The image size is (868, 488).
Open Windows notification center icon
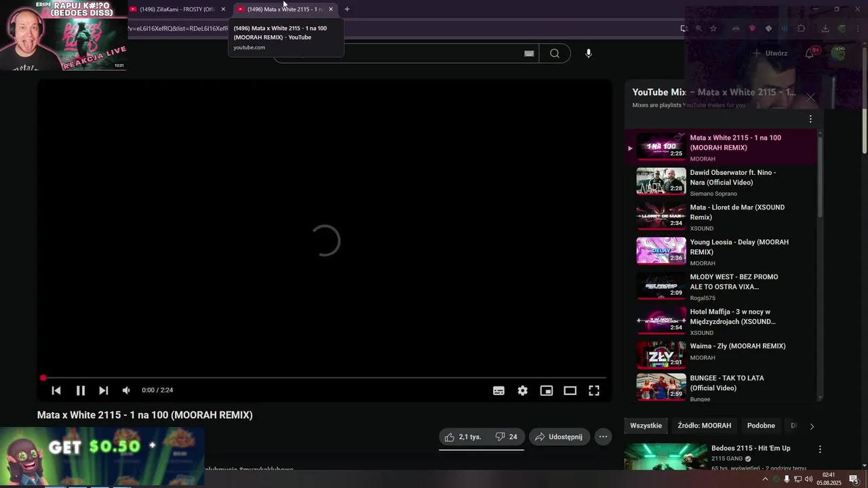point(853,479)
